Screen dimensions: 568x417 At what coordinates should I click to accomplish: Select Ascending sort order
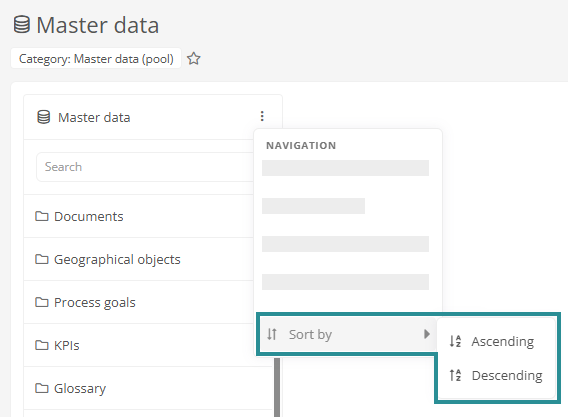[496, 341]
